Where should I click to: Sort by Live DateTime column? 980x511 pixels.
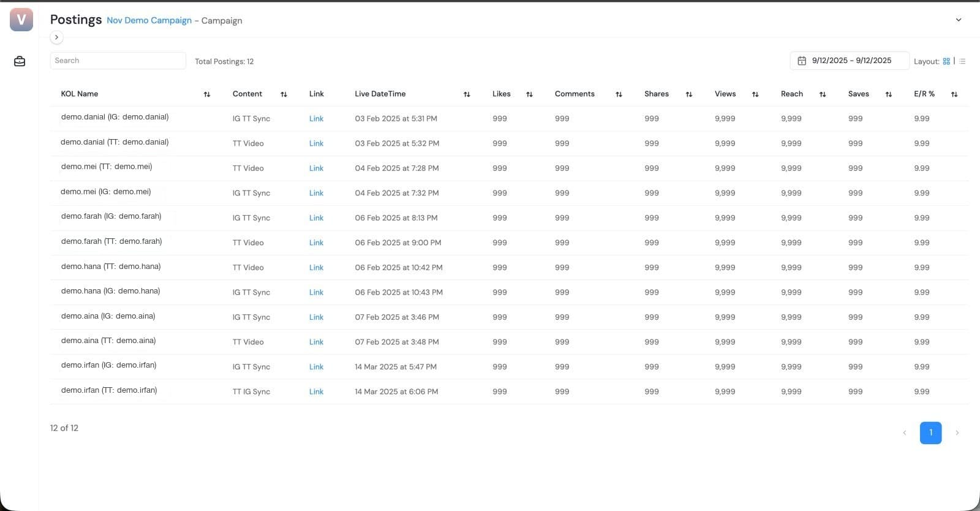[467, 94]
